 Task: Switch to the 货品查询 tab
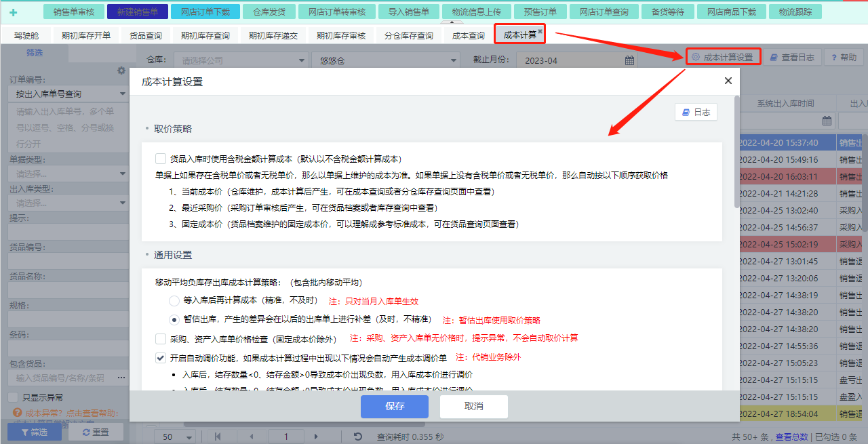click(146, 35)
